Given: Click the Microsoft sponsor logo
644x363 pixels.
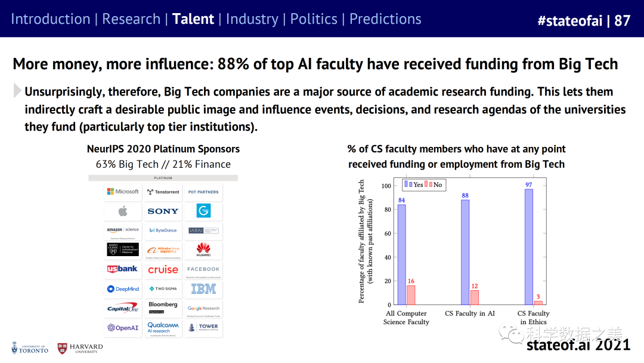Looking at the screenshot, I should (123, 192).
